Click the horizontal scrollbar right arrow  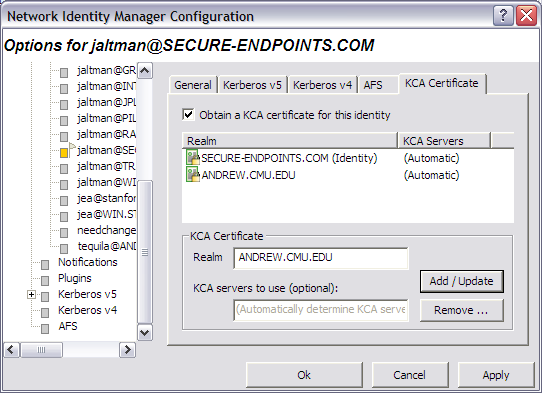(127, 350)
